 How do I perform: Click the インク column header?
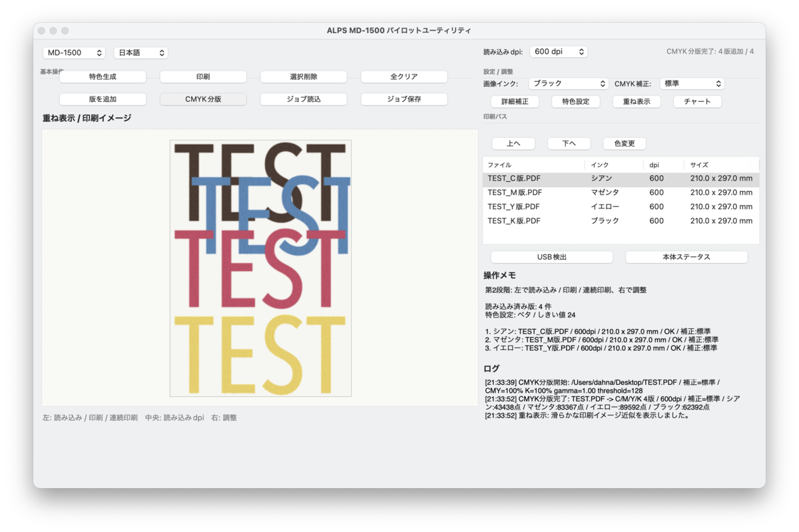coord(614,164)
